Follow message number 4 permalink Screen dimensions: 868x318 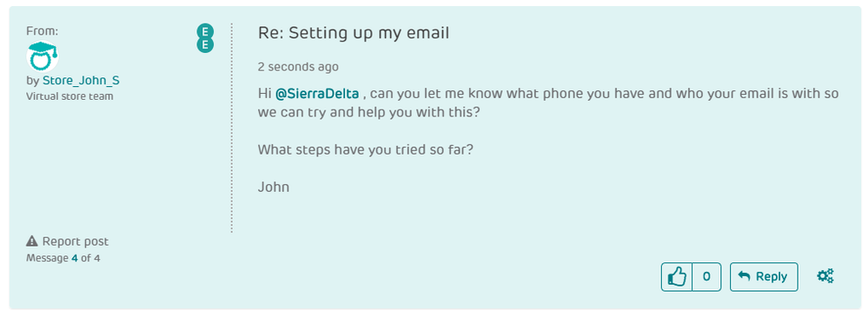coord(74,257)
